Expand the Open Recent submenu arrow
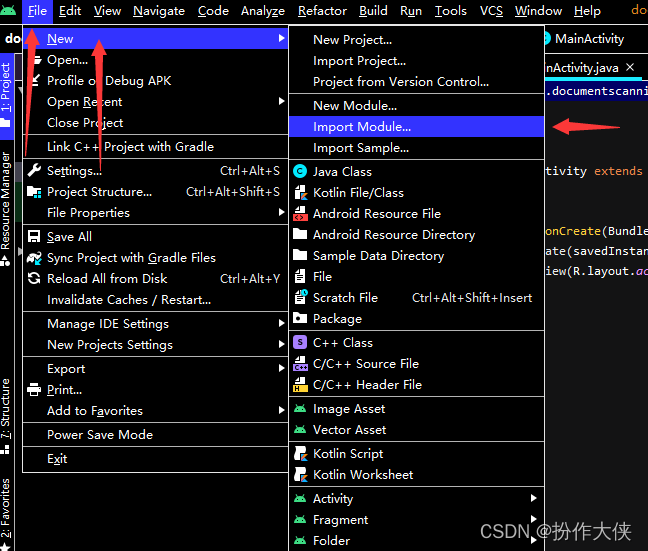648x551 pixels. pyautogui.click(x=281, y=101)
